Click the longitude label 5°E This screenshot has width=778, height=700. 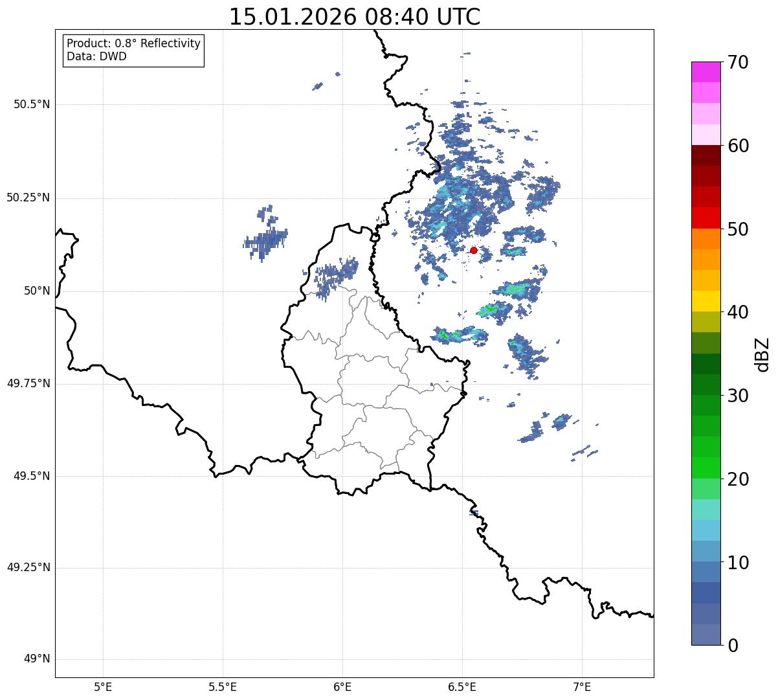click(103, 687)
